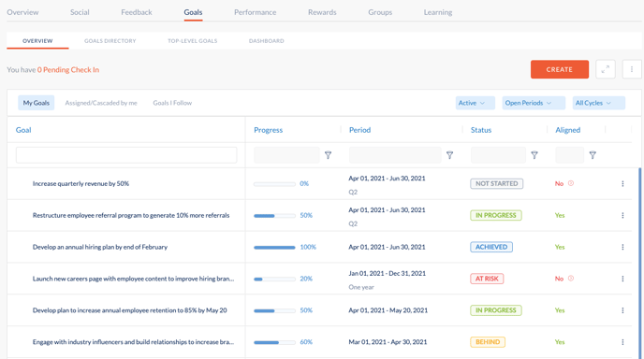Open goal 'Increase quarterly revenue by 50%'
This screenshot has width=644, height=359.
pyautogui.click(x=80, y=184)
